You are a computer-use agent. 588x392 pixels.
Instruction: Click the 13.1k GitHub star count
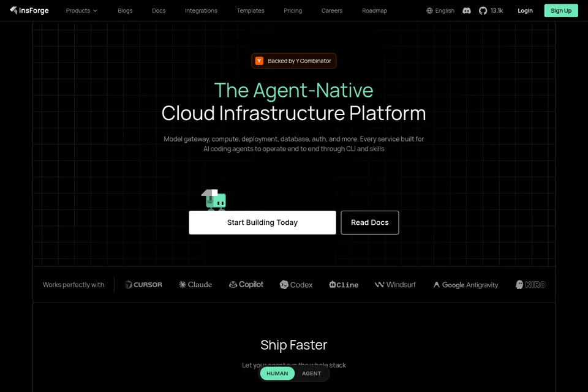(497, 10)
